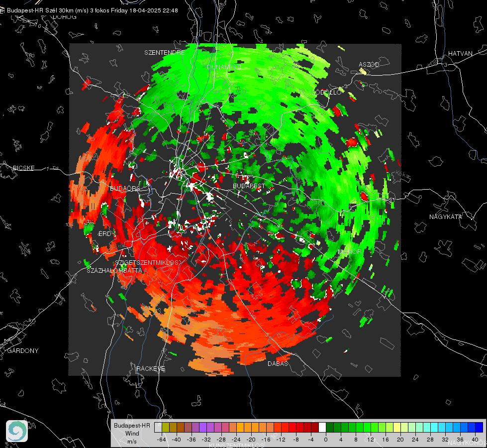Click the small icon before the Budapest-HR title
Image resolution: width=487 pixels, height=448 pixels.
pos(2,10)
